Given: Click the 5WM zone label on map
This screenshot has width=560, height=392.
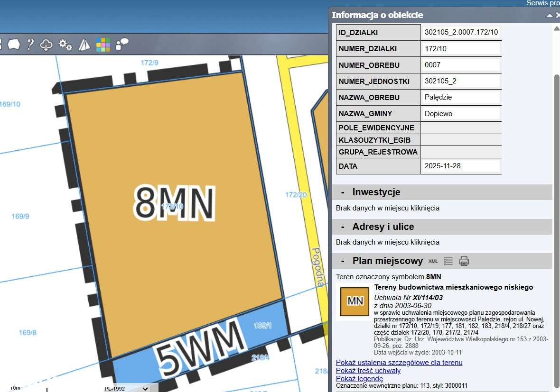Looking at the screenshot, I should pyautogui.click(x=200, y=348).
